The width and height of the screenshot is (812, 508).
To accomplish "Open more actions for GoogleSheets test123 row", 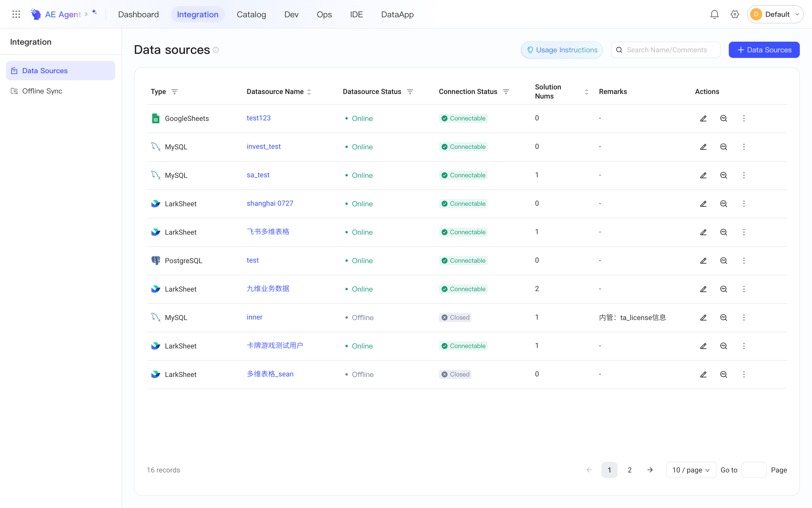I will (x=744, y=118).
